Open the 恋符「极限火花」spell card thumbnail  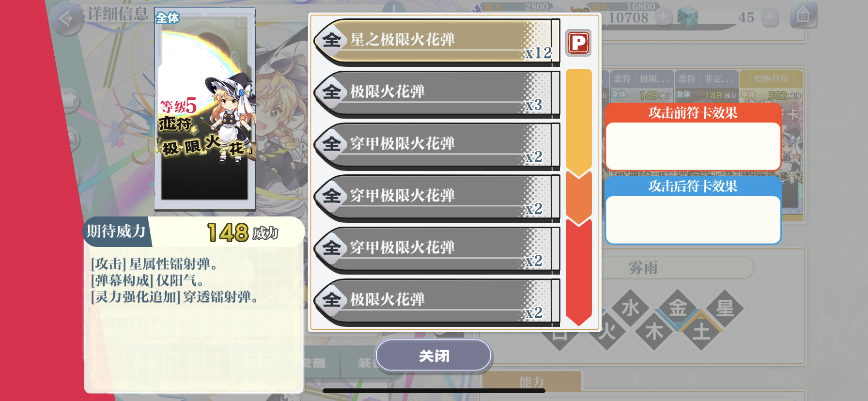[204, 109]
